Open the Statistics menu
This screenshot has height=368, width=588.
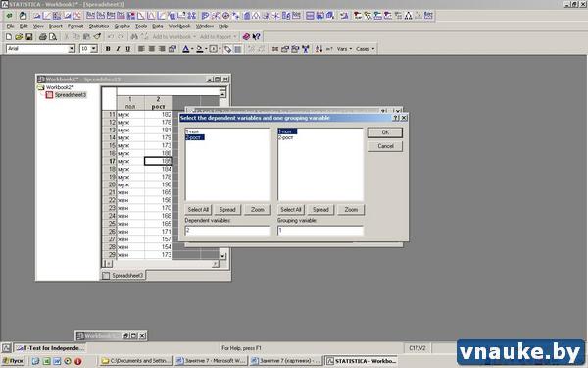click(99, 26)
